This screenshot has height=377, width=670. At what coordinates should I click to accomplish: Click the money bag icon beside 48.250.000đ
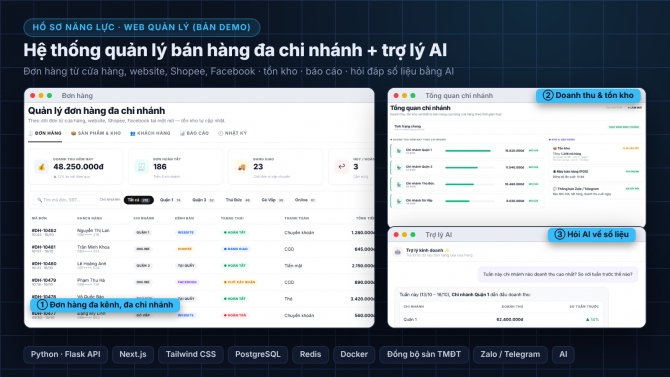[41, 167]
